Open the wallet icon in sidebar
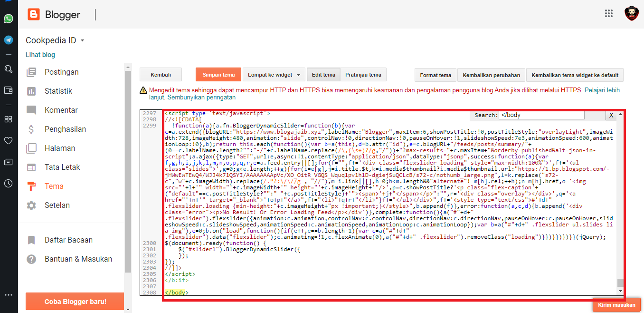Image resolution: width=644 pixels, height=313 pixels. click(9, 90)
